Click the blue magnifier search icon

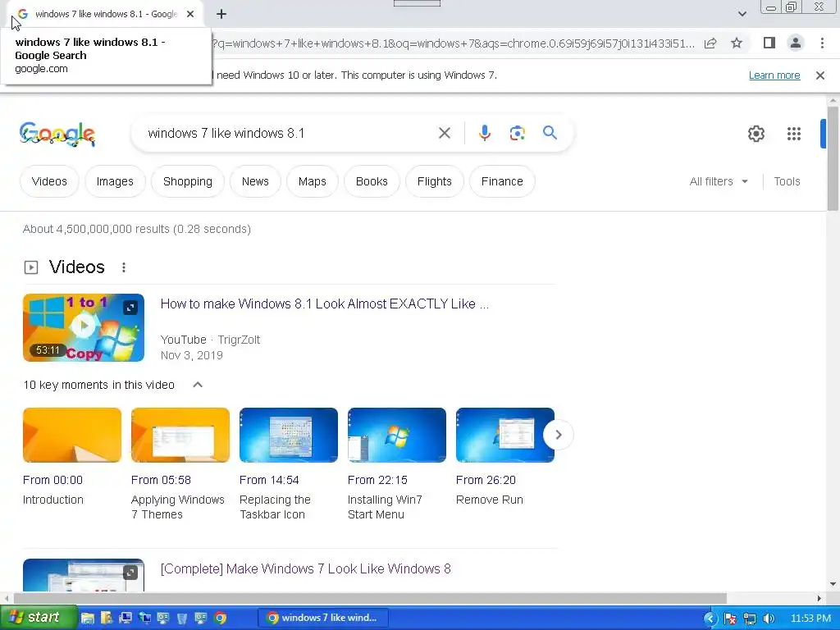(x=550, y=132)
